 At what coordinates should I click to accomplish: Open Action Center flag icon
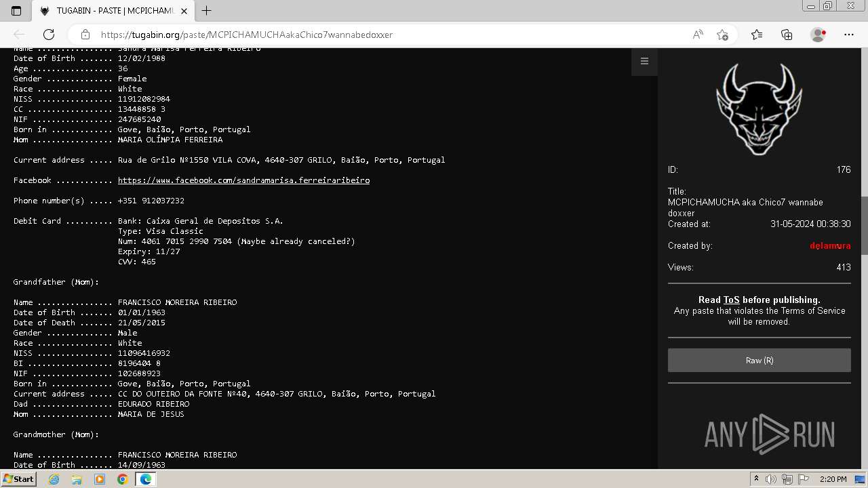(x=802, y=479)
